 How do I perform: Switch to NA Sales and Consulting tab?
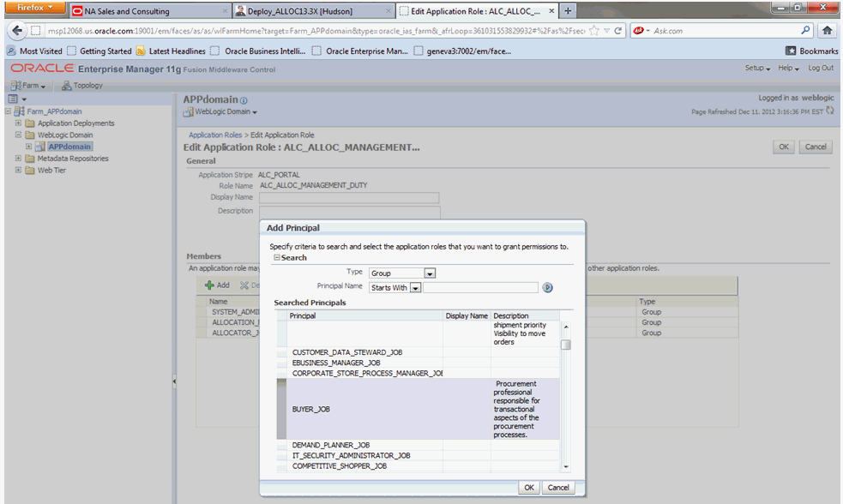point(151,11)
